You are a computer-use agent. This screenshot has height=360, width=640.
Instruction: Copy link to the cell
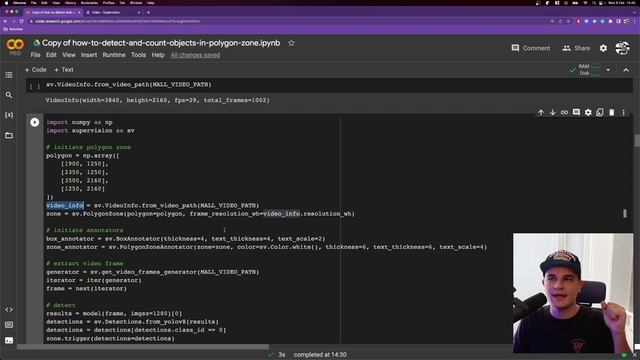(x=564, y=112)
